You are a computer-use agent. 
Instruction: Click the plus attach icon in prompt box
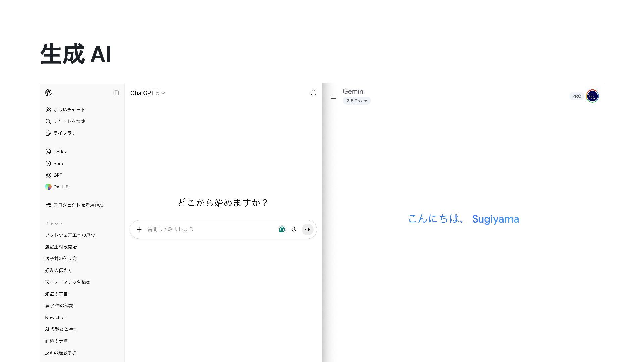point(139,229)
